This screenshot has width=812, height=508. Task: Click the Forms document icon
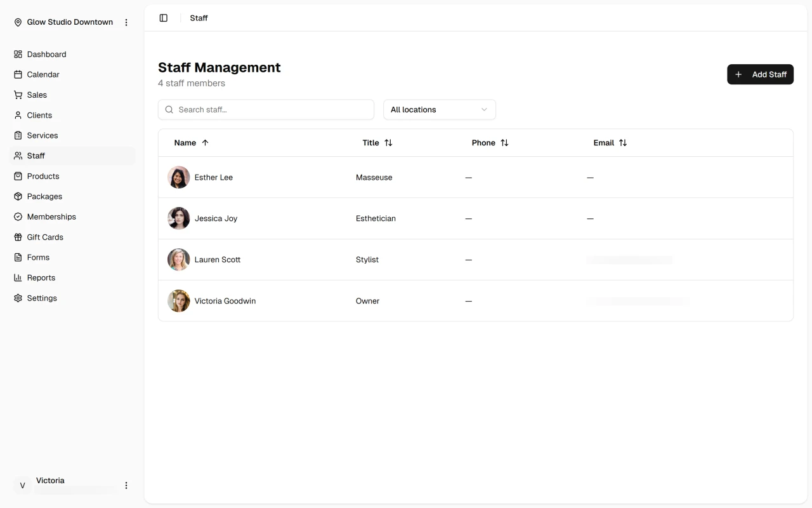[x=18, y=257]
